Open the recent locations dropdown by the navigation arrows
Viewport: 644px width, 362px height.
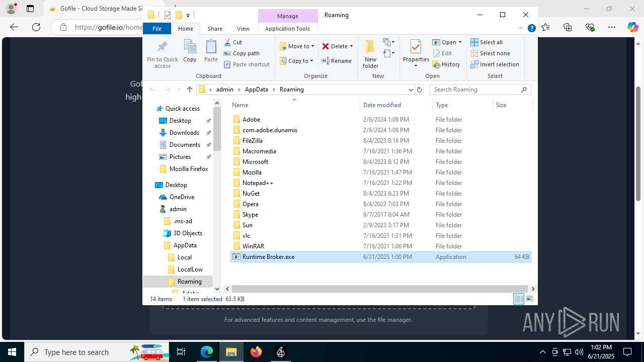[179, 89]
